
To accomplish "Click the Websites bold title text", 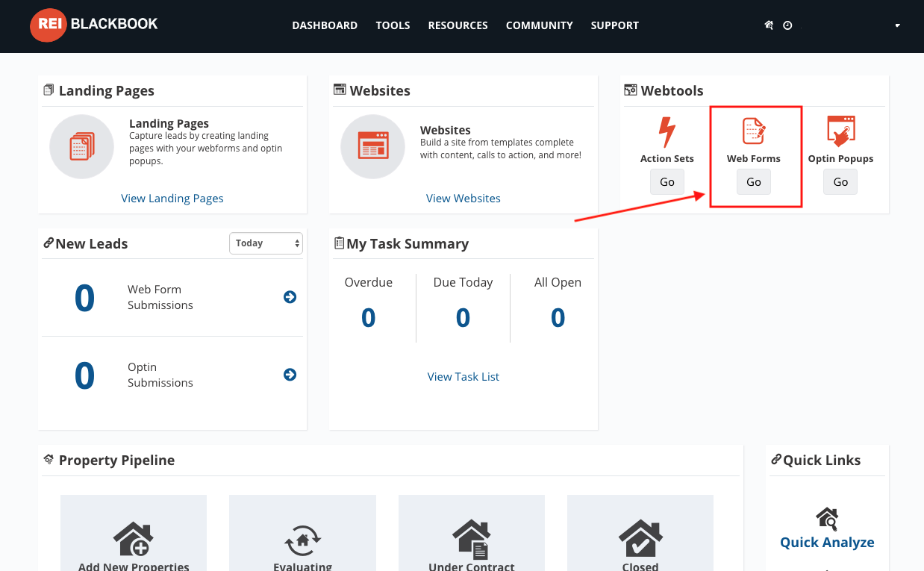I will pyautogui.click(x=446, y=131).
